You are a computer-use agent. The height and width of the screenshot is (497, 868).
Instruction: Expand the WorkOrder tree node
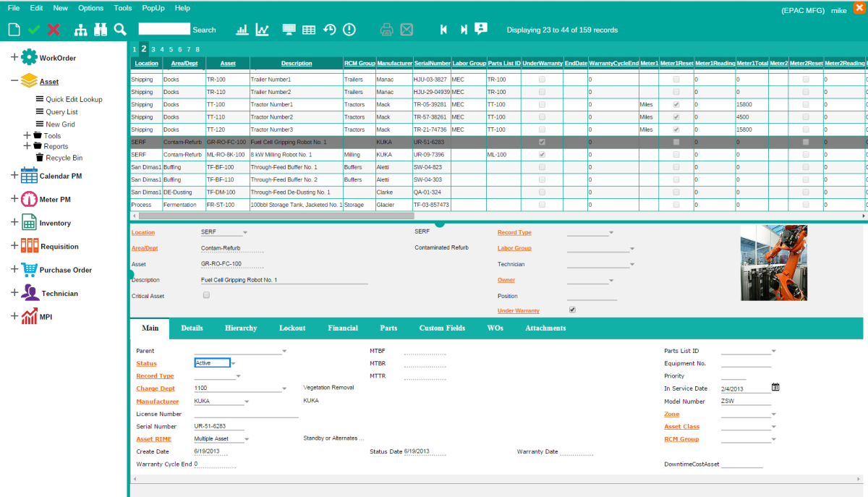point(14,58)
